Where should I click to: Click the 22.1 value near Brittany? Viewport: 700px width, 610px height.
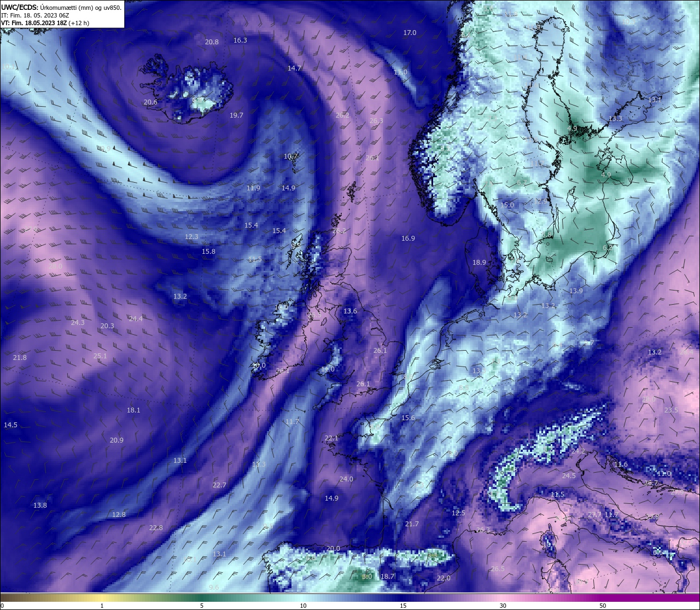tap(331, 439)
